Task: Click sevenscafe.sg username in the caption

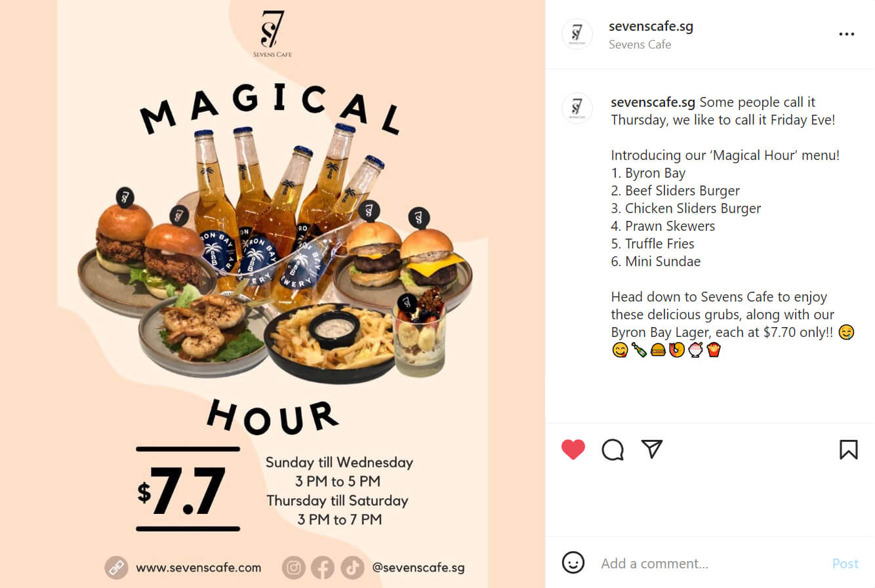Action: click(653, 102)
